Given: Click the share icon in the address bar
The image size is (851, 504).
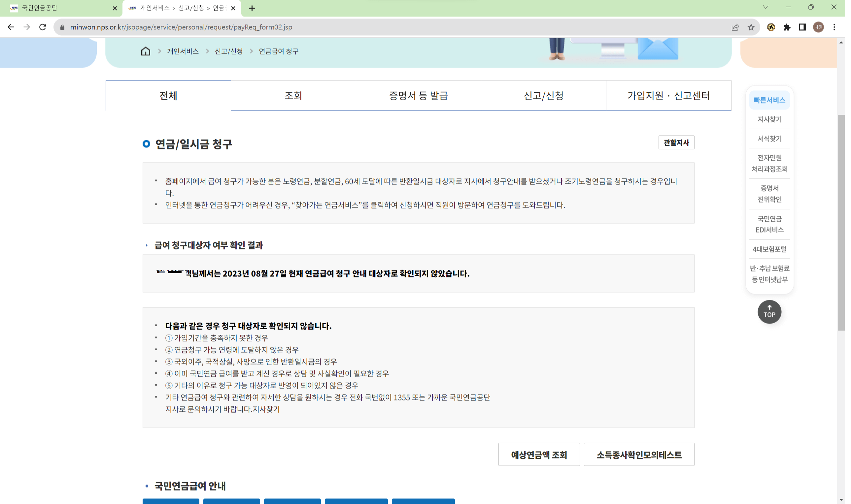Looking at the screenshot, I should coord(735,27).
